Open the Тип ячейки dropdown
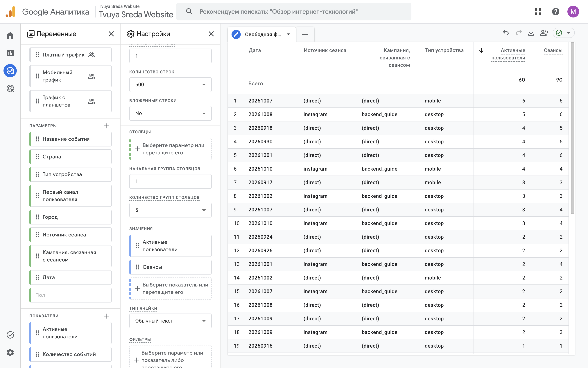The height and width of the screenshot is (368, 588). click(x=170, y=321)
